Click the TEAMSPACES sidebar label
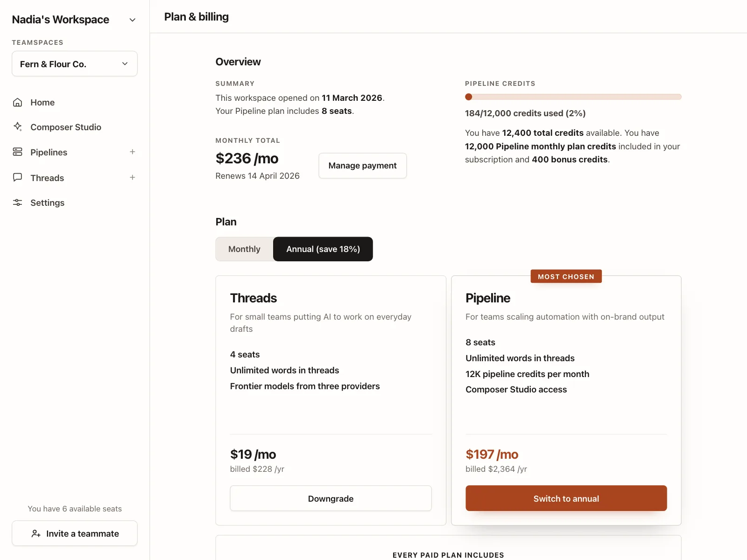This screenshot has width=747, height=560. 38,42
